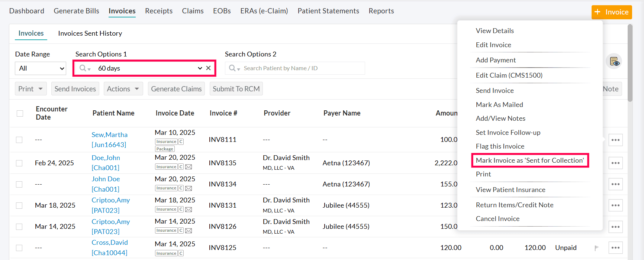Open three-dot menu for invoice INV8125
644x260 pixels.
615,248
